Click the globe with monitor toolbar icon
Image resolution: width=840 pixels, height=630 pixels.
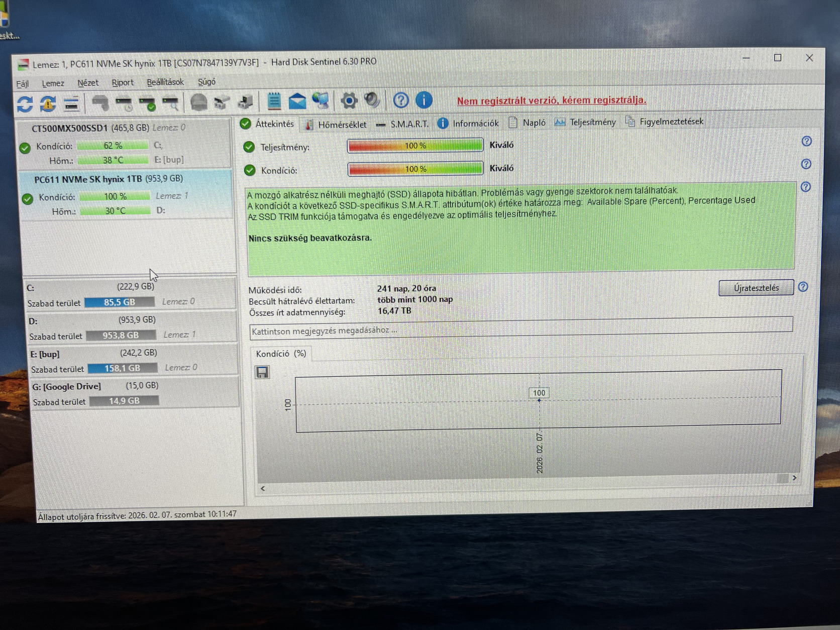click(x=321, y=100)
